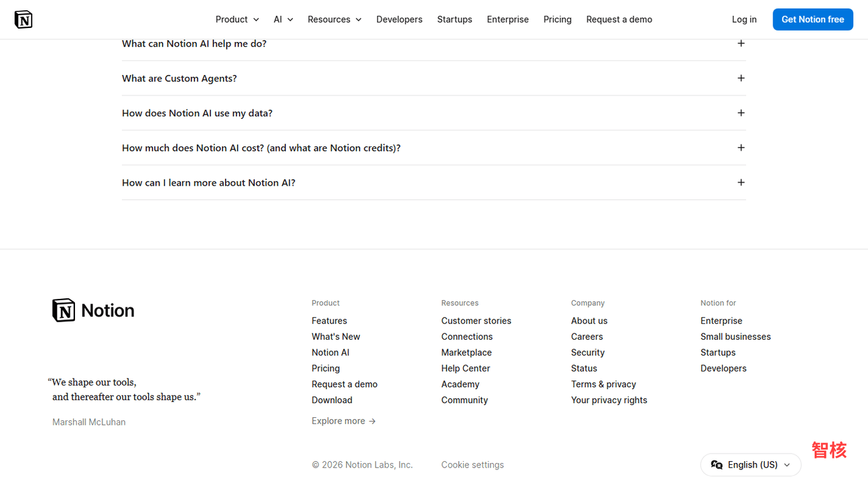Click Startups link in footer
Image resolution: width=868 pixels, height=491 pixels.
718,353
